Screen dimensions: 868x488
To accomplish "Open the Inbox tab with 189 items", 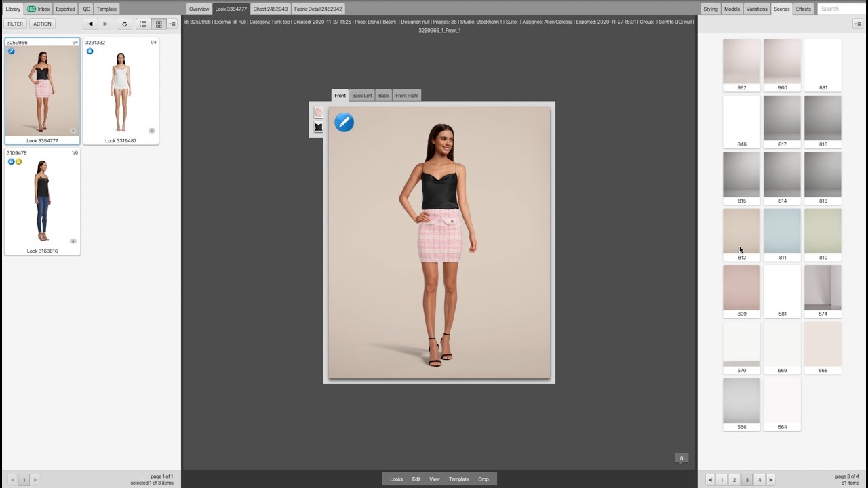I will tap(38, 9).
